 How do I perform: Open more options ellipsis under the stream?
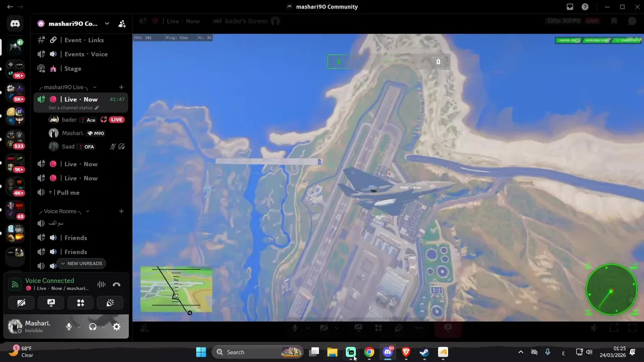click(419, 328)
